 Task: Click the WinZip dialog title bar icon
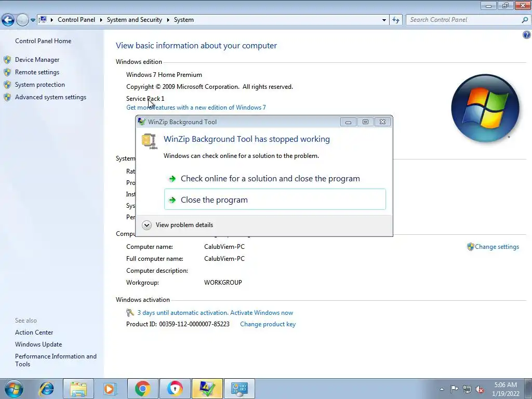click(x=142, y=122)
